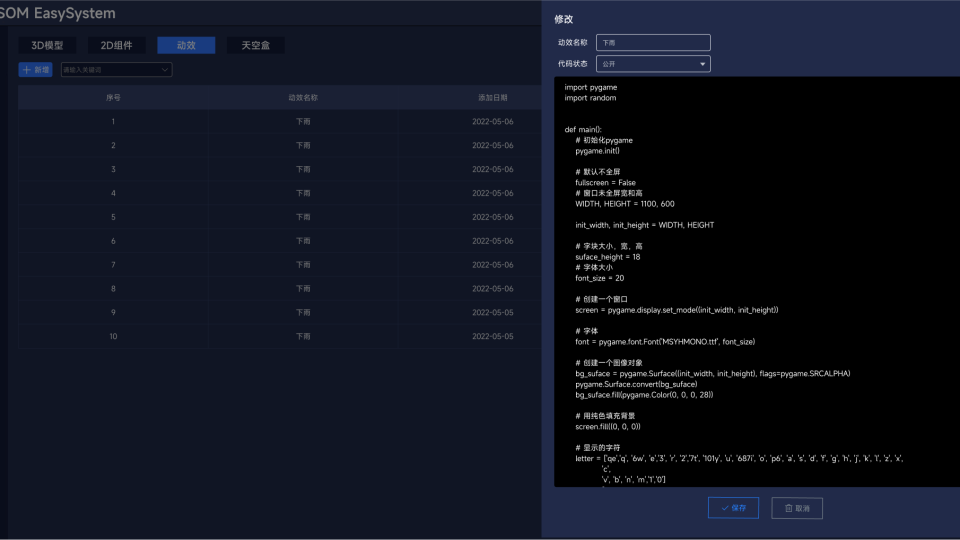Click the 动效名称 column header
Viewport: 960px width, 540px height.
pos(303,98)
